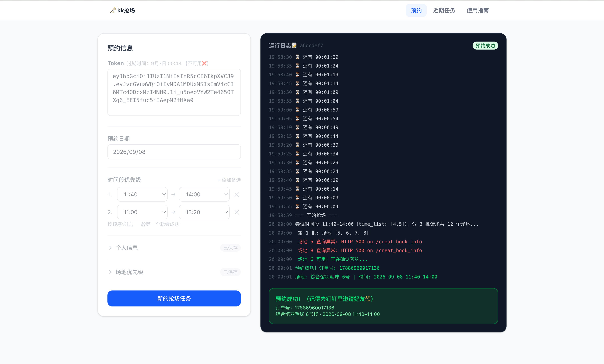Click the red X unavailable token icon
Image resolution: width=604 pixels, height=364 pixels.
click(204, 64)
